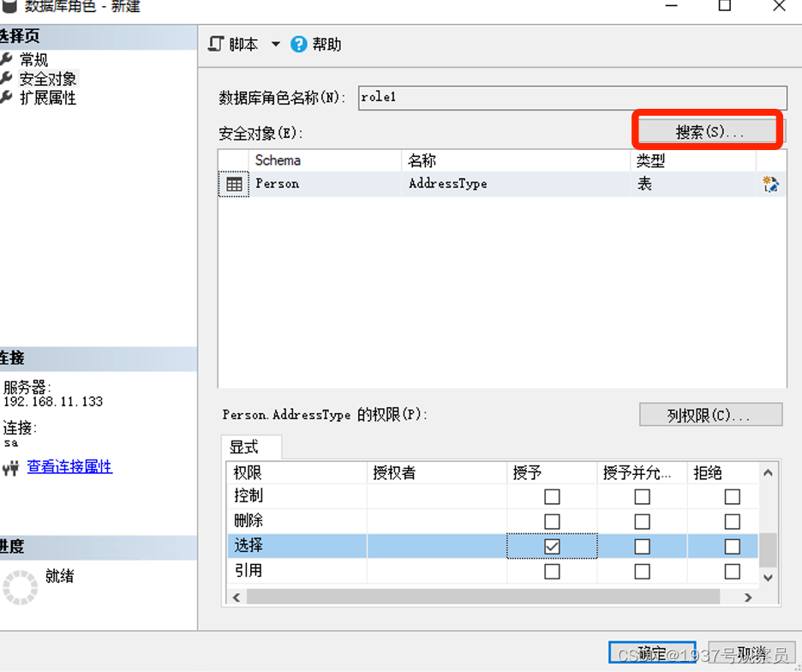Click the script icon in toolbar
This screenshot has width=802, height=672.
[x=216, y=44]
